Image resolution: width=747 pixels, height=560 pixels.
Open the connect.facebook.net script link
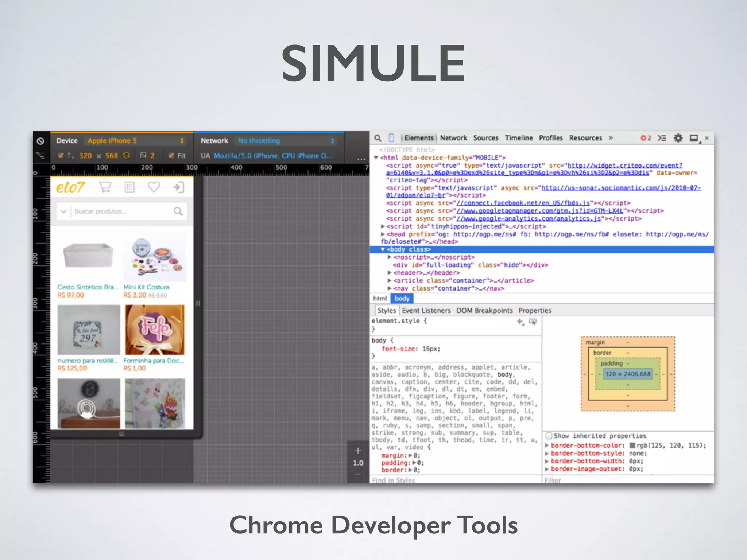[x=523, y=203]
